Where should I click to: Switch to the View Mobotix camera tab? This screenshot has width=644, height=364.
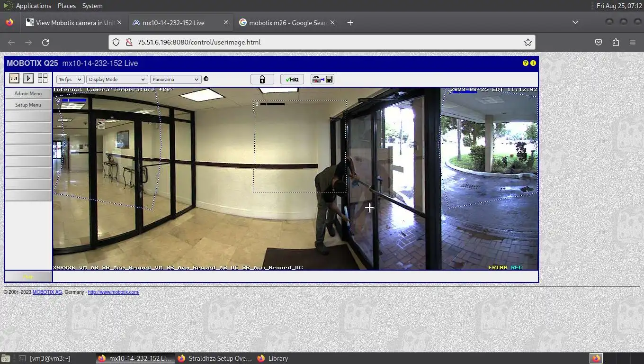(74, 22)
